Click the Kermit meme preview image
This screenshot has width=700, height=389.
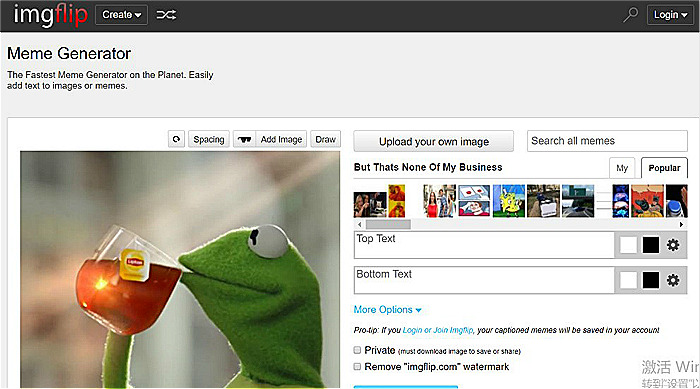click(x=180, y=269)
